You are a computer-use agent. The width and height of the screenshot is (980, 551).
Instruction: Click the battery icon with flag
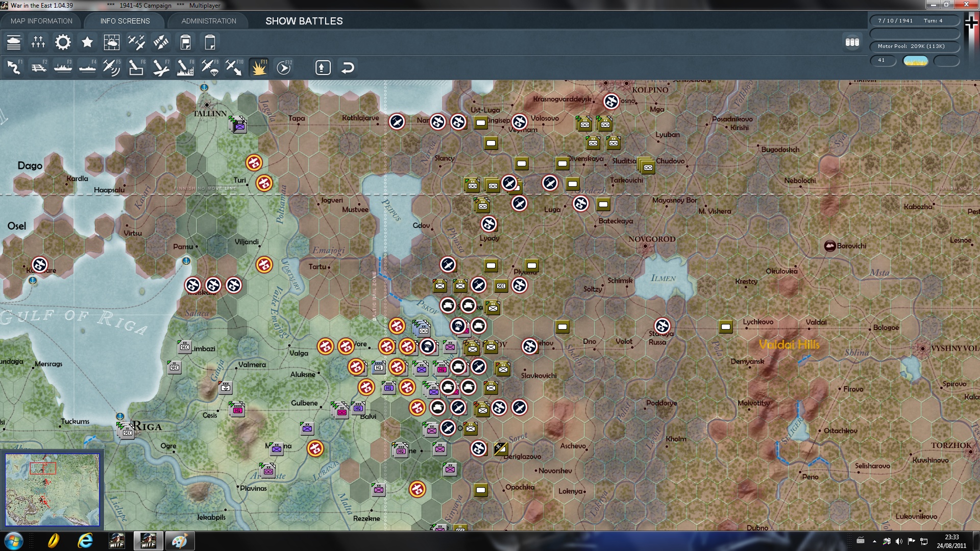click(x=185, y=42)
